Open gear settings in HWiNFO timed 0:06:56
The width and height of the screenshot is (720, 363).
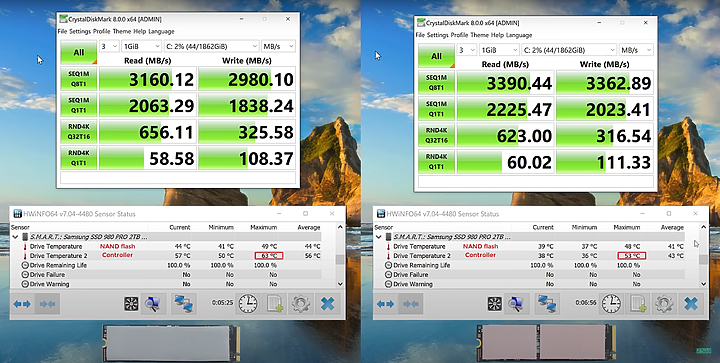[664, 304]
